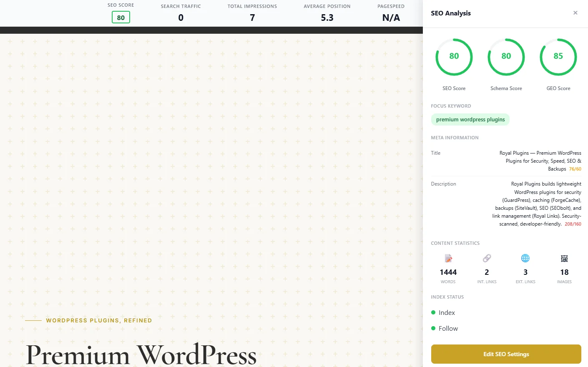Image resolution: width=588 pixels, height=367 pixels.
Task: Open the images statistic icon
Action: tap(564, 258)
